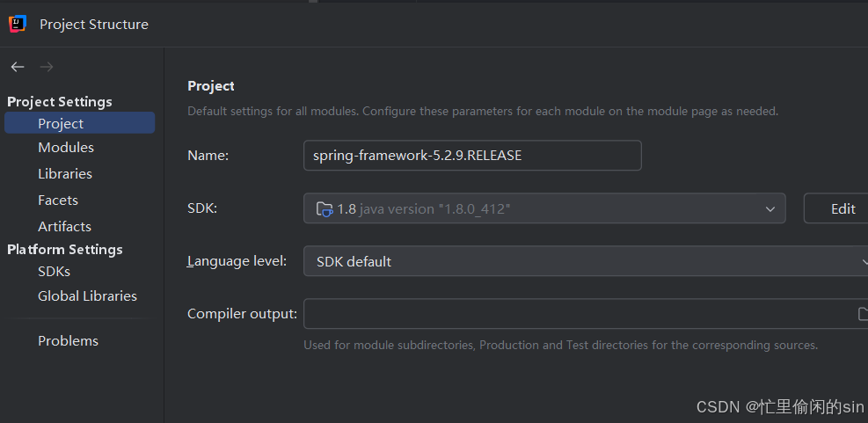Go forward with the right arrow
Image resolution: width=868 pixels, height=423 pixels.
pyautogui.click(x=47, y=67)
